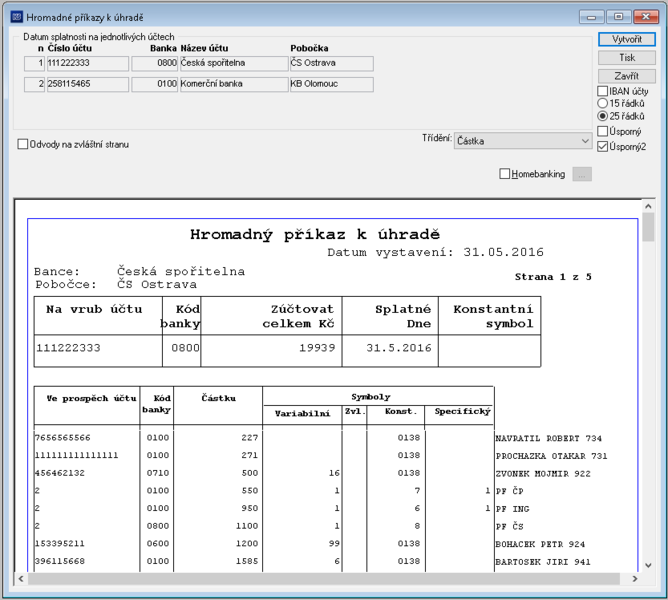The image size is (668, 600).
Task: Open the Homebanking ellipsis browse button
Action: coord(582,174)
